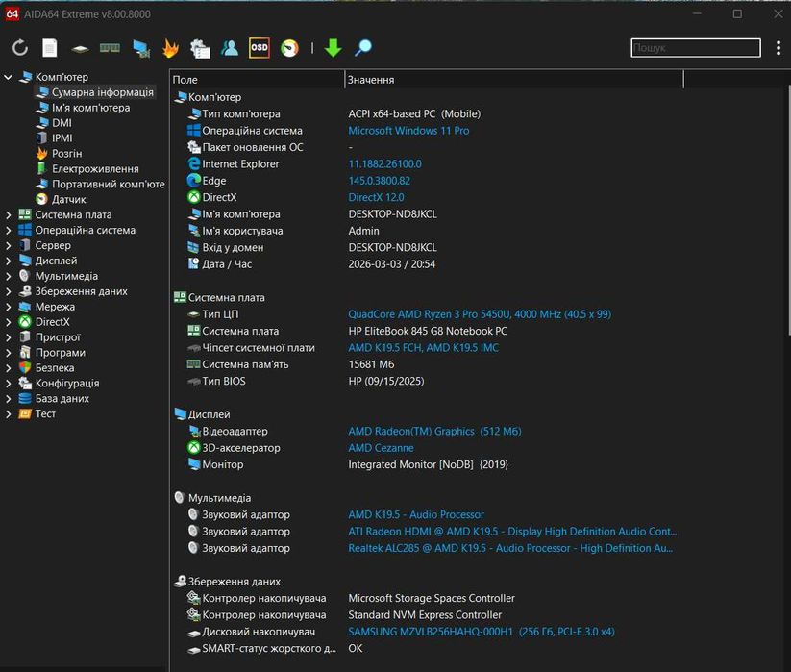Open the three-dot menu button

(x=779, y=48)
